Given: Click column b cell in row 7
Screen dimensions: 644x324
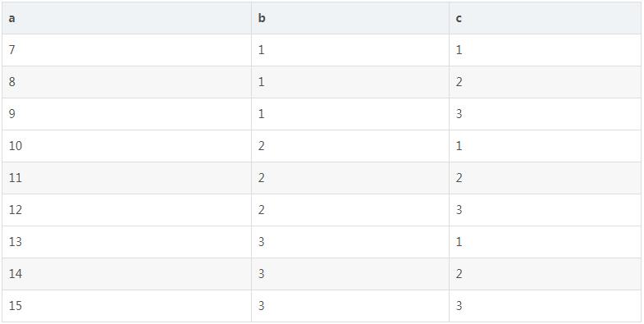Looking at the screenshot, I should [x=350, y=50].
